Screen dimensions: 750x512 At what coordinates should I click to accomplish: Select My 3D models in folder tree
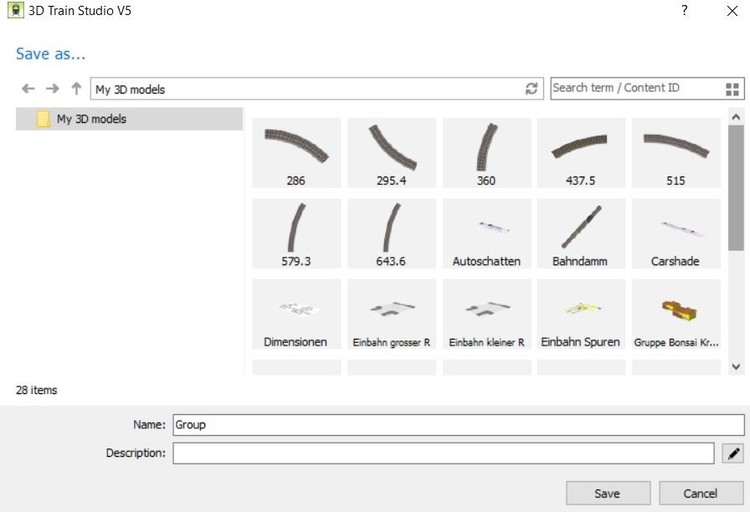tap(129, 119)
